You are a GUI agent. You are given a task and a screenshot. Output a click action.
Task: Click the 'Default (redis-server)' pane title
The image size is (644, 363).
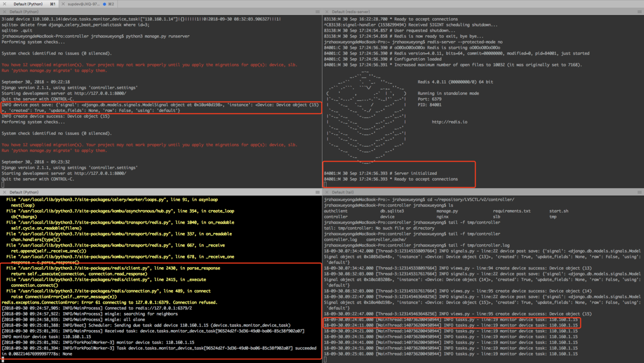point(351,11)
